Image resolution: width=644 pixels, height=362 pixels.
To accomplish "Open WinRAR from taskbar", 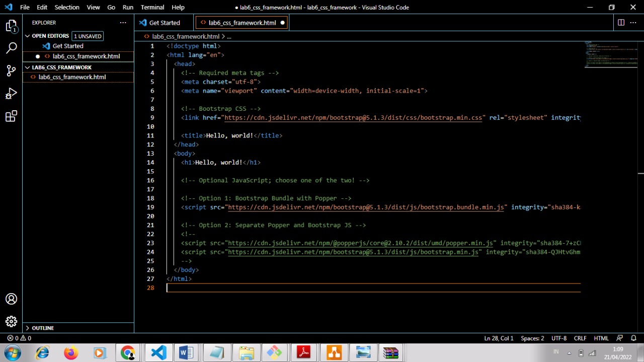I will pyautogui.click(x=390, y=353).
